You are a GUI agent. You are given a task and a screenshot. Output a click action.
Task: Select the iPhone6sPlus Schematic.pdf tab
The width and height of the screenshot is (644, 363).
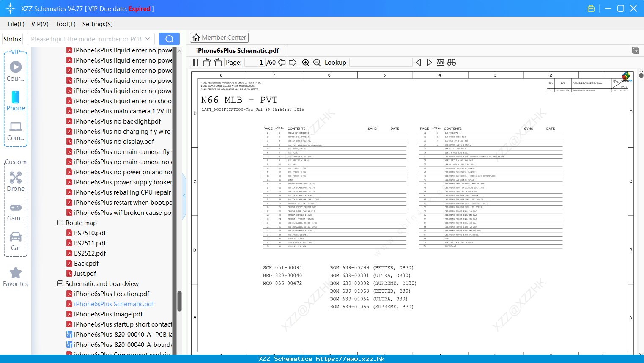point(238,51)
